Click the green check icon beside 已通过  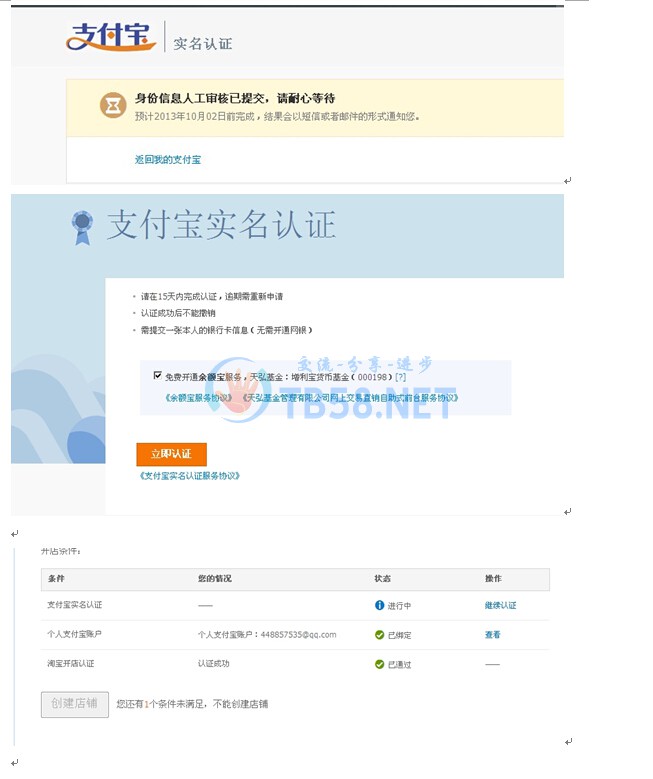379,664
